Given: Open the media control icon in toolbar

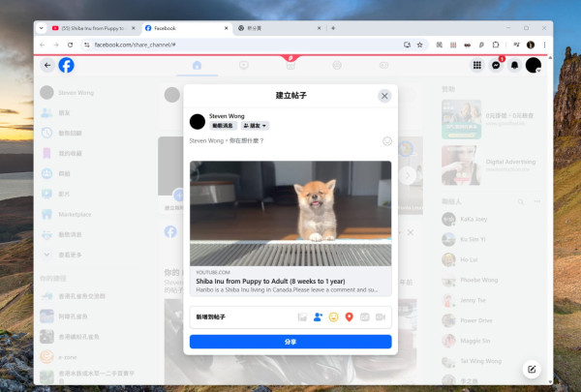Looking at the screenshot, I should [x=516, y=45].
